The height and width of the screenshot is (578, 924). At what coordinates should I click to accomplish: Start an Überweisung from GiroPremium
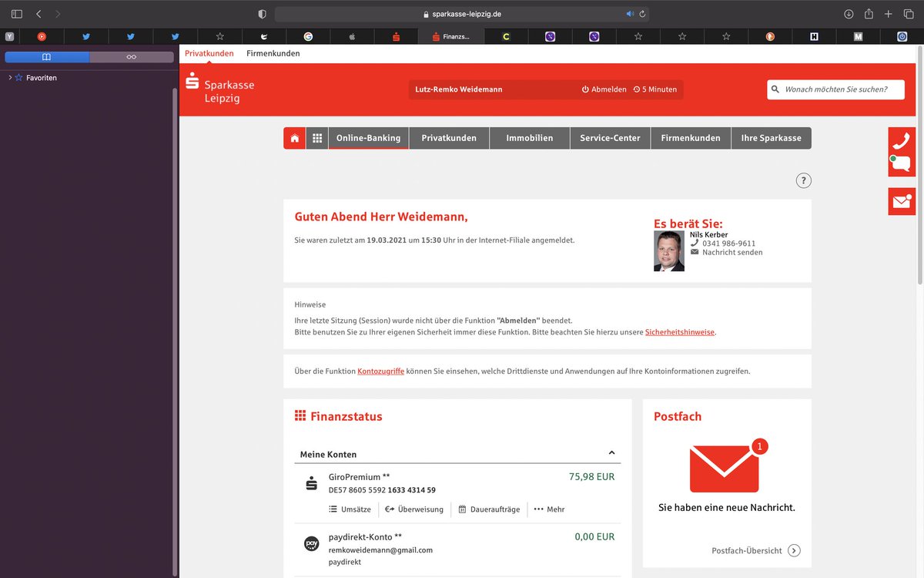click(414, 509)
